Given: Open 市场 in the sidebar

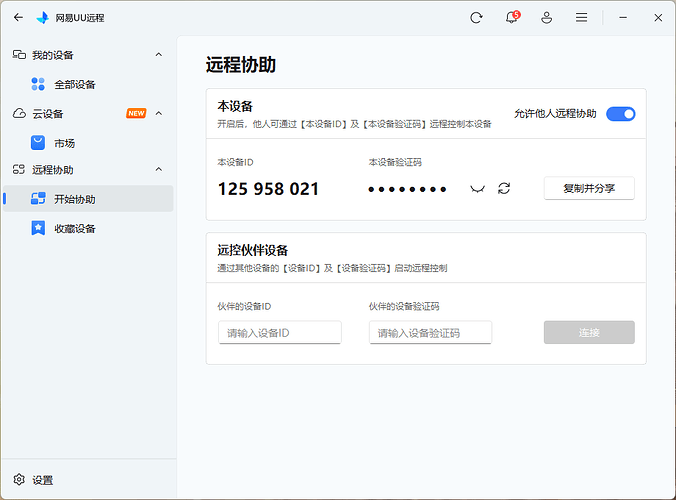Looking at the screenshot, I should click(x=88, y=143).
